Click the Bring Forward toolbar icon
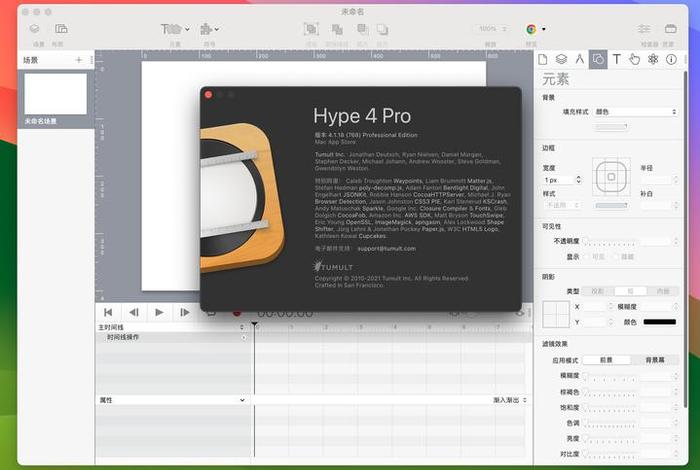700x470 pixels. [362, 29]
